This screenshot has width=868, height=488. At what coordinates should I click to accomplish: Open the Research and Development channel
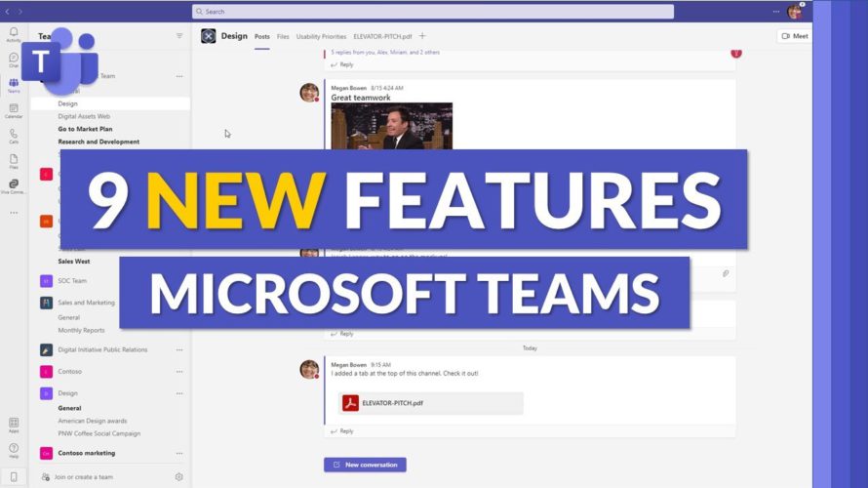pos(99,142)
